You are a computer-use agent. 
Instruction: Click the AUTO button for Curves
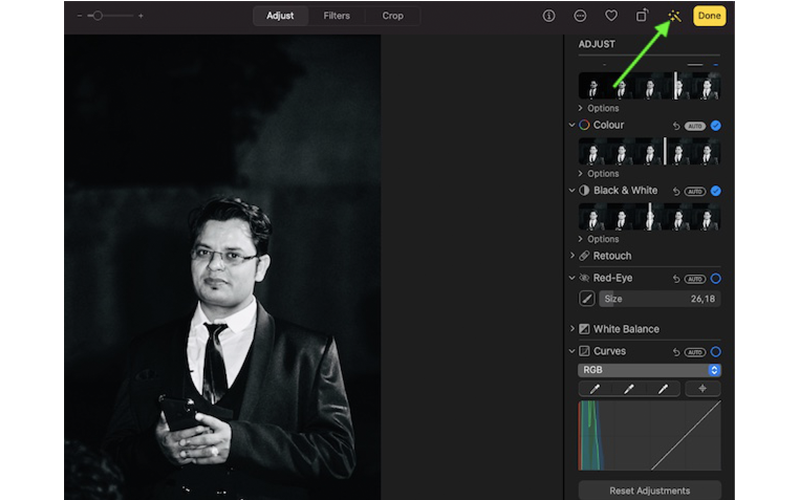click(695, 352)
